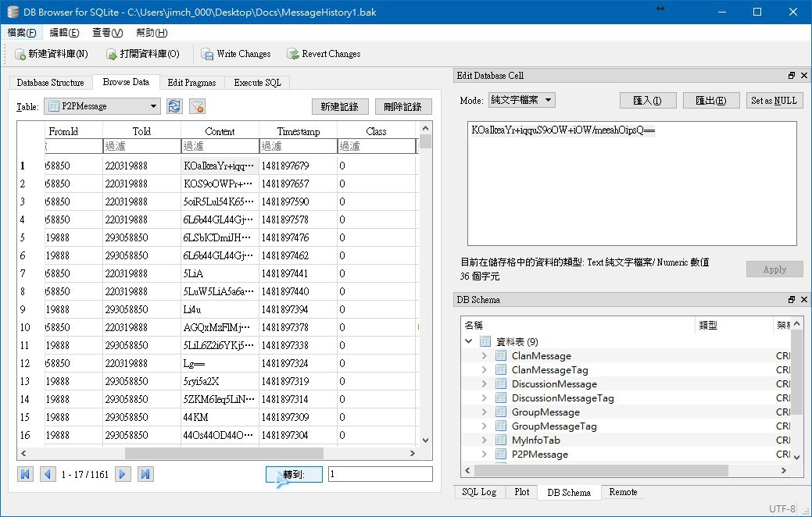Collapse the 資料表 (9) tree node
Image resolution: width=812 pixels, height=517 pixels.
(x=469, y=342)
